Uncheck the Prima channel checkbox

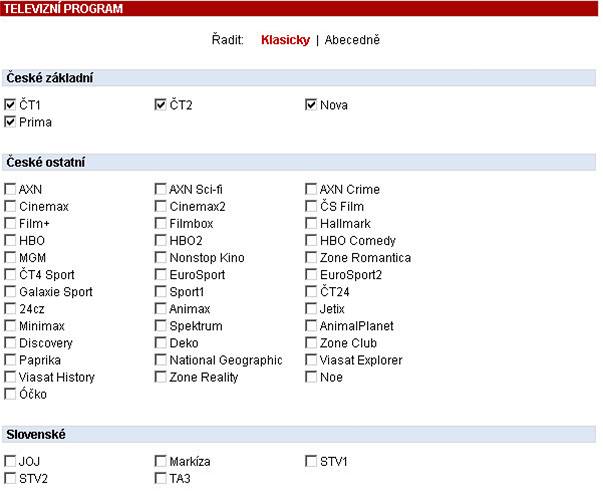click(10, 122)
